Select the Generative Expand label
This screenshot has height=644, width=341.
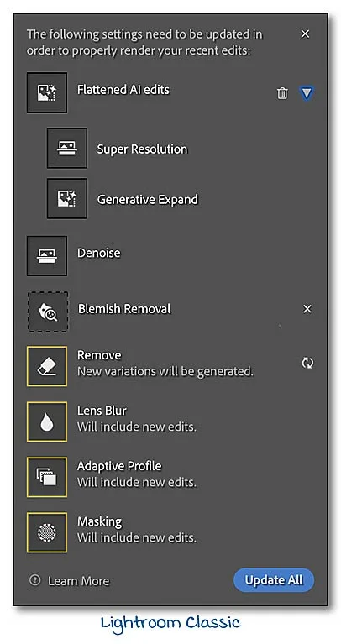(148, 200)
